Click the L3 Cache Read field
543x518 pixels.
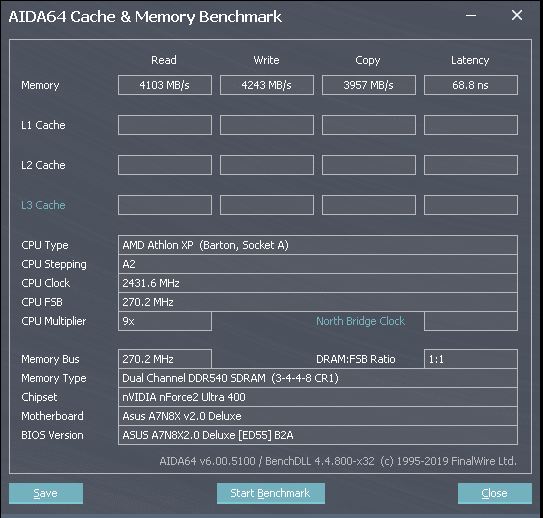[165, 205]
